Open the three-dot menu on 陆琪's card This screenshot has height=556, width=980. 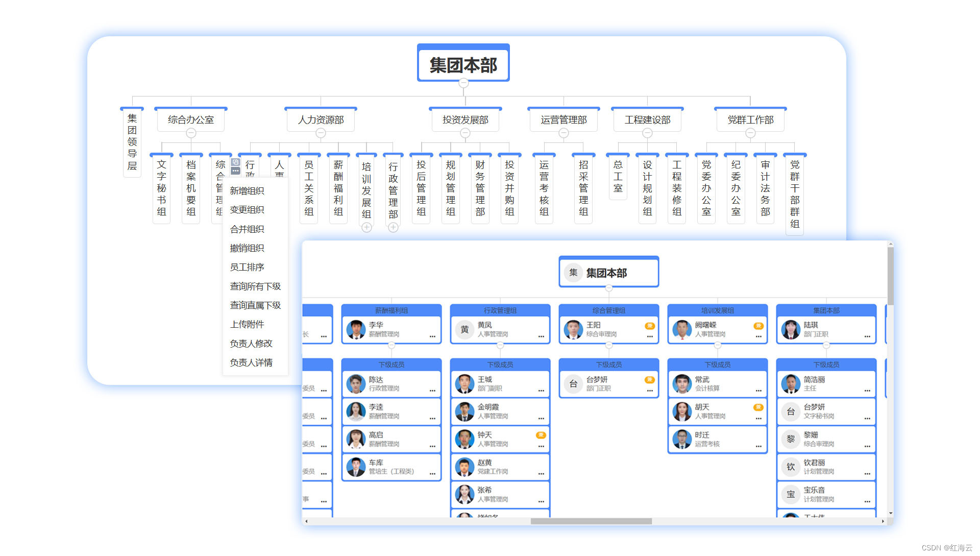coord(867,336)
